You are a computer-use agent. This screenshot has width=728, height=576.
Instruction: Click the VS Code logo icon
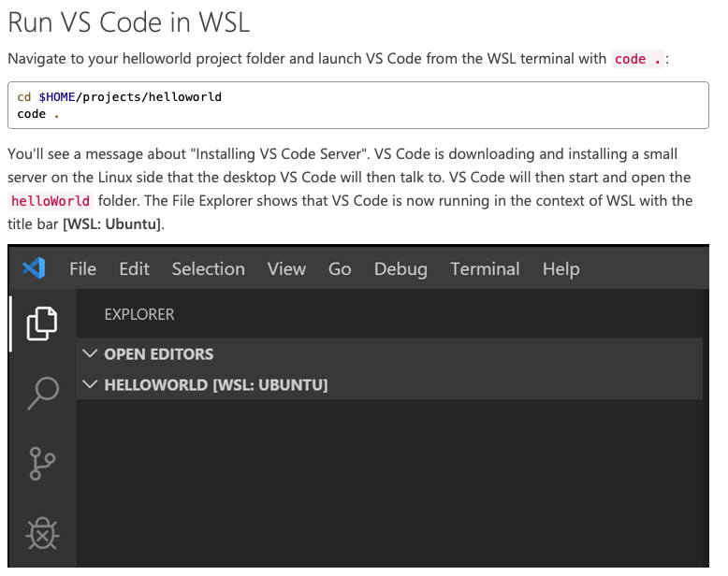click(x=34, y=268)
